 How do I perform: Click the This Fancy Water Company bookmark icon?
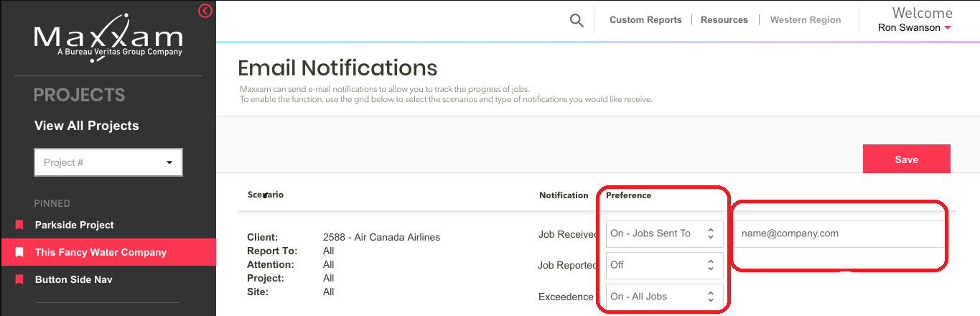tap(19, 253)
